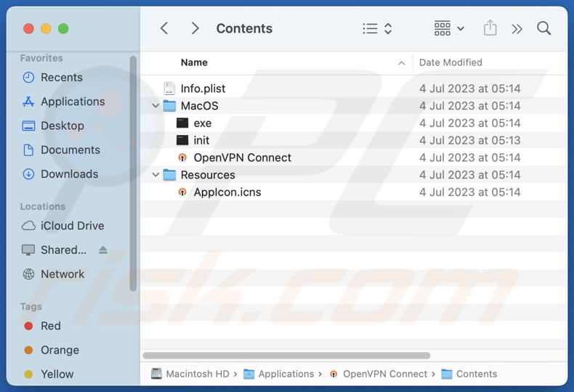Click the iCloud Drive cloud icon
The height and width of the screenshot is (392, 574).
[x=28, y=226]
